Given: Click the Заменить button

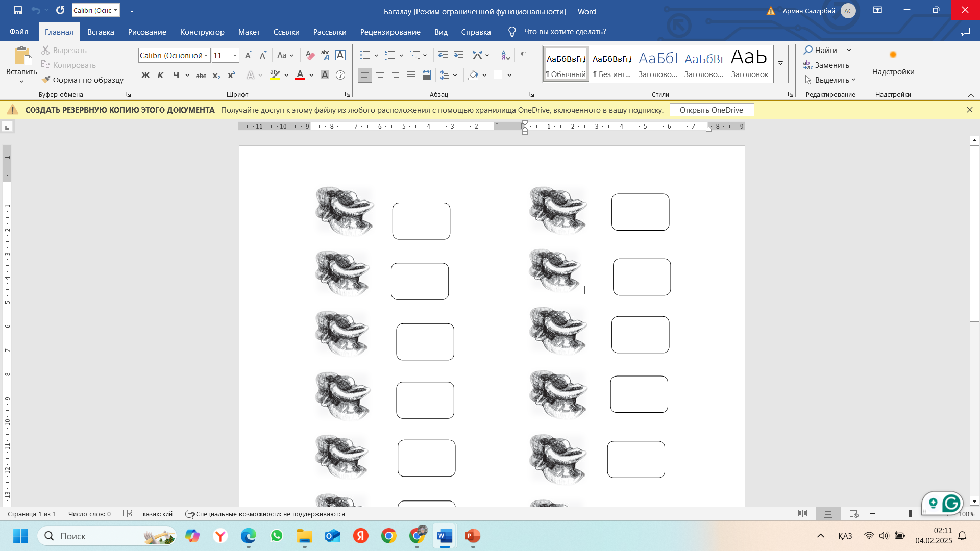Looking at the screenshot, I should (826, 65).
